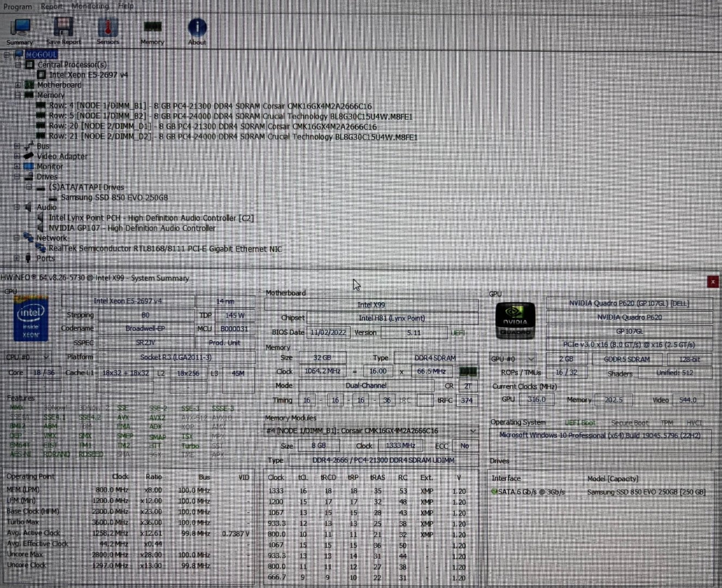Expand the Video Adapter tree node
The image size is (722, 588).
17,156
